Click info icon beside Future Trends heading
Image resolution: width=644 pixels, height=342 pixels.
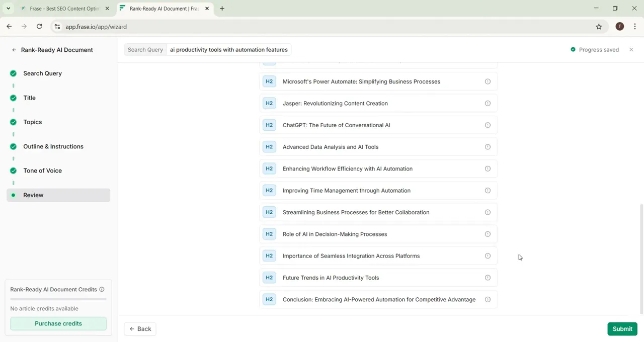[488, 278]
